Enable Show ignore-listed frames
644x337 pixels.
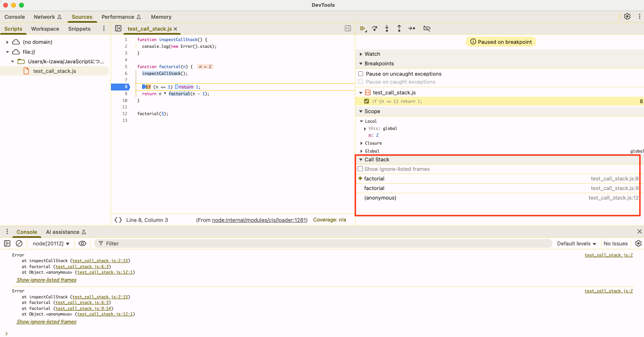(361, 169)
